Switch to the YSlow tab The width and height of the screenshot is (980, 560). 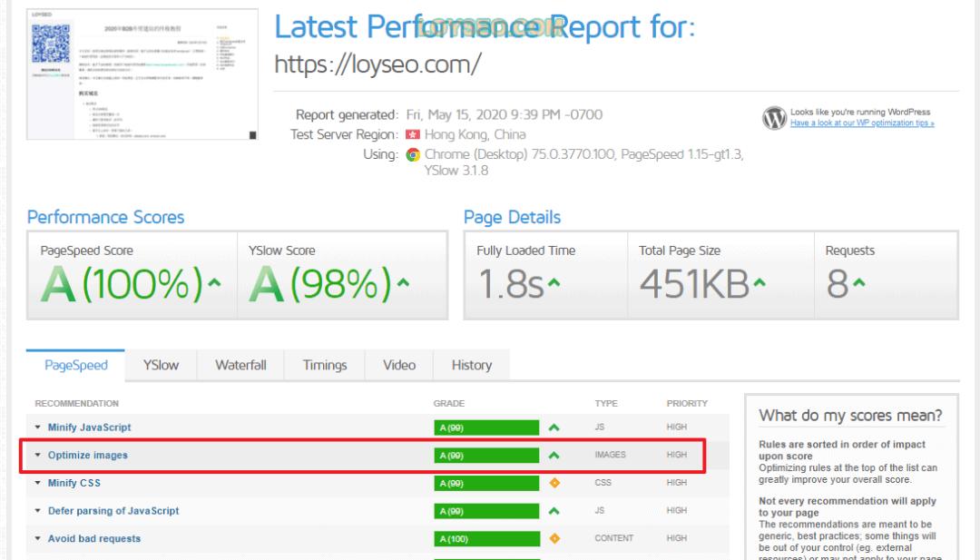(x=161, y=365)
